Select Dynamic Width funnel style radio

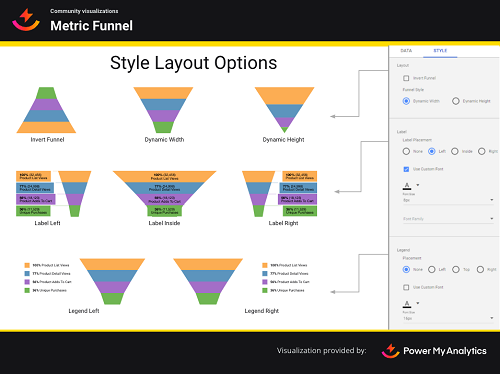pos(406,101)
